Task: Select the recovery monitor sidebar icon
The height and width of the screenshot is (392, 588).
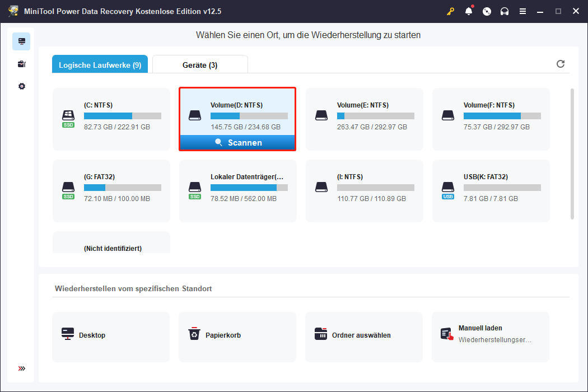Action: point(21,41)
